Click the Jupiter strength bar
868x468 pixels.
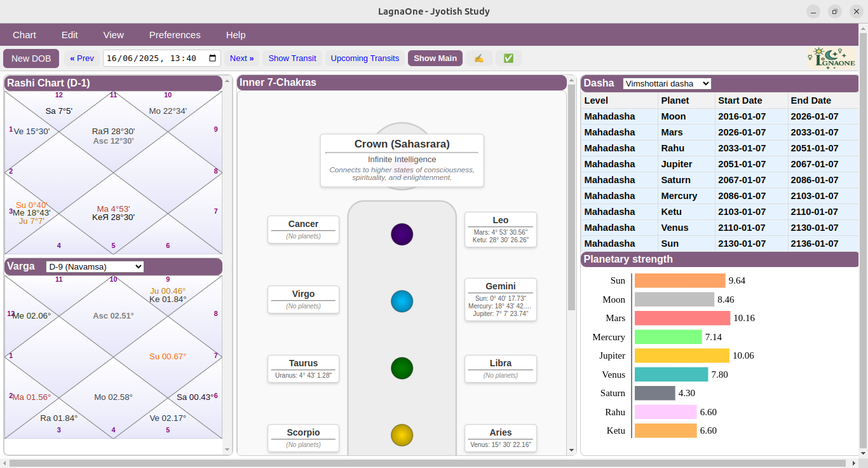(x=682, y=355)
